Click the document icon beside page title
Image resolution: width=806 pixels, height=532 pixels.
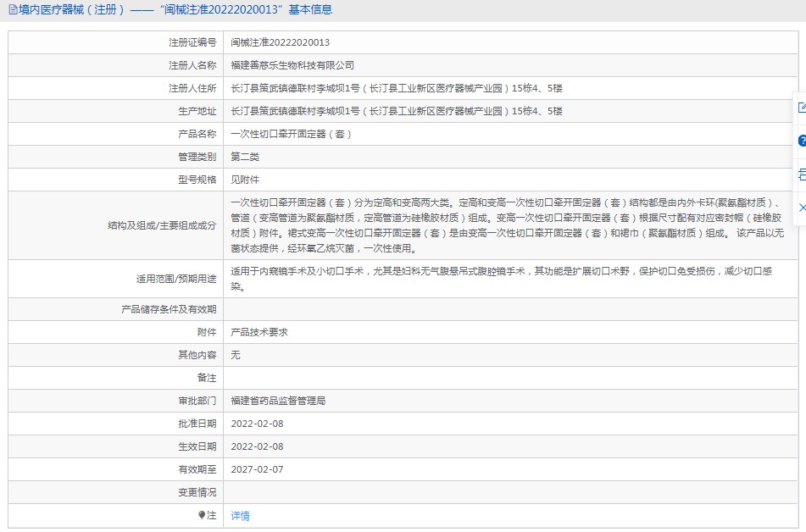(13, 9)
